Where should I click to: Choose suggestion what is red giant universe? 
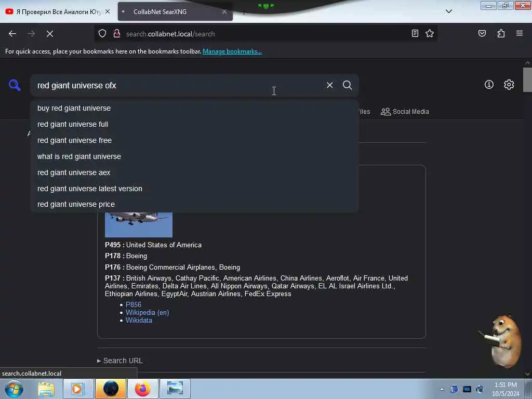pyautogui.click(x=194, y=156)
